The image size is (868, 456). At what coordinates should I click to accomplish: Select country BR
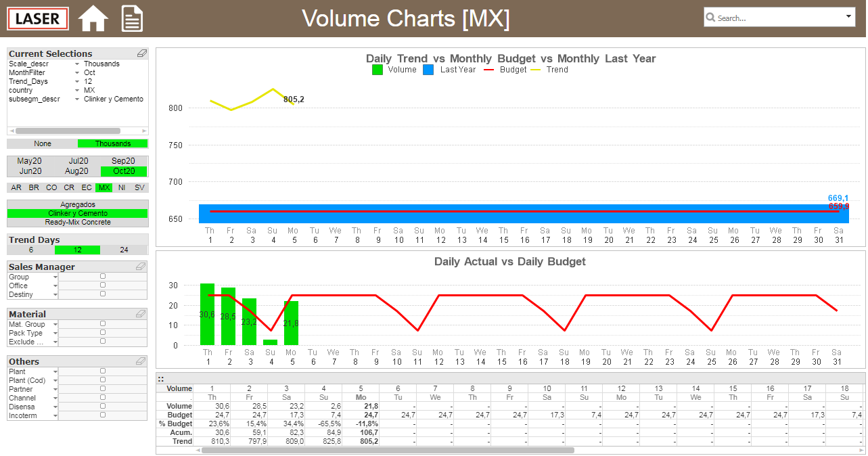coord(34,187)
